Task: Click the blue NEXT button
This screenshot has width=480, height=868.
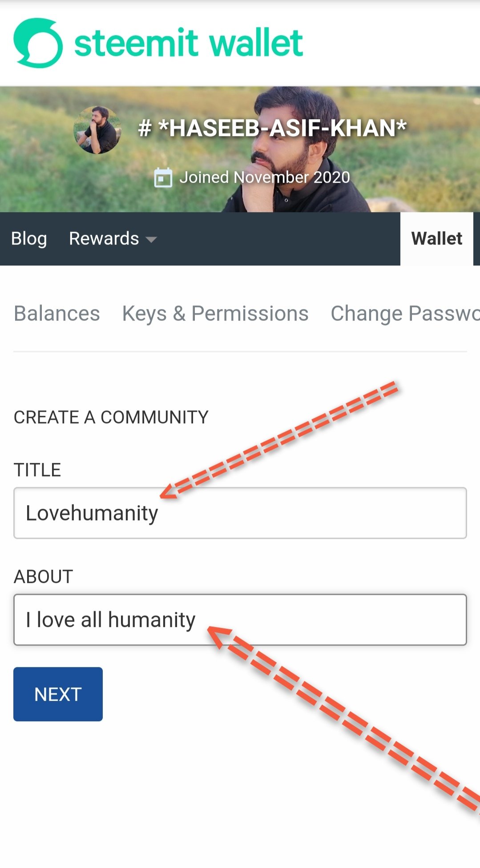Action: point(58,694)
